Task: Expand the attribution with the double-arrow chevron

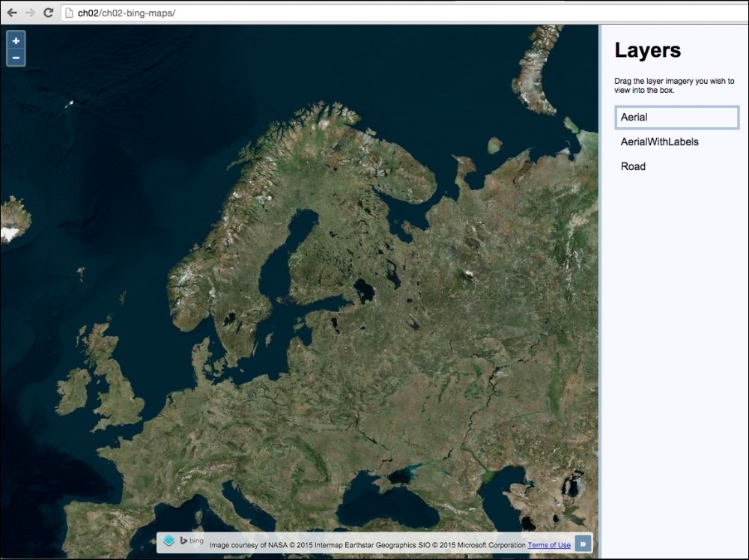Action: tap(583, 544)
